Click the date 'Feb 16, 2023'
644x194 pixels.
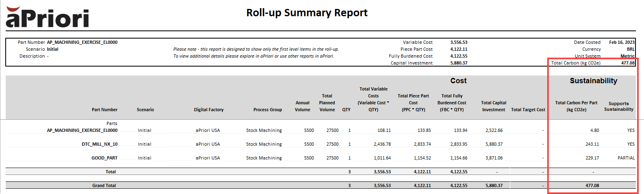622,42
